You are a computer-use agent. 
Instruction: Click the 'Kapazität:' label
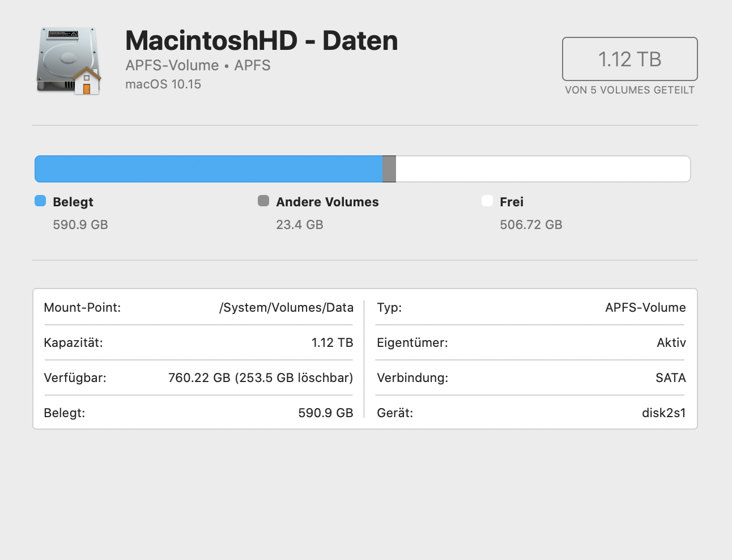tap(73, 342)
